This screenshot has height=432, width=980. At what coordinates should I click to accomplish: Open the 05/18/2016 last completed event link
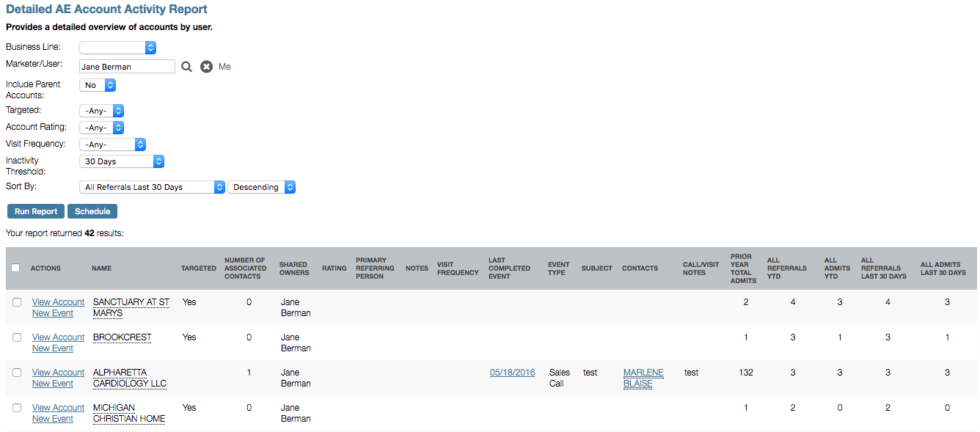point(513,373)
